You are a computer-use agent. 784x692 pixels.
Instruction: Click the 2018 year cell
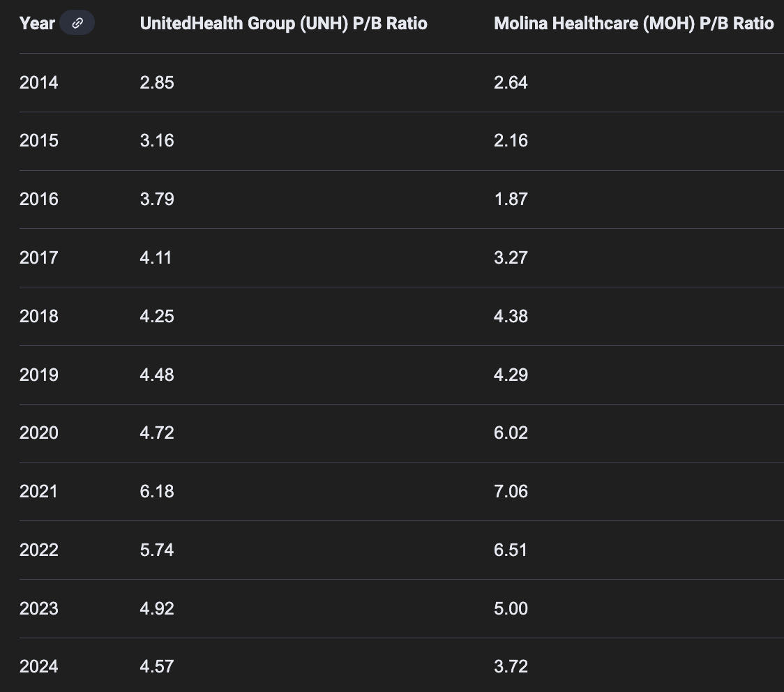pyautogui.click(x=39, y=317)
